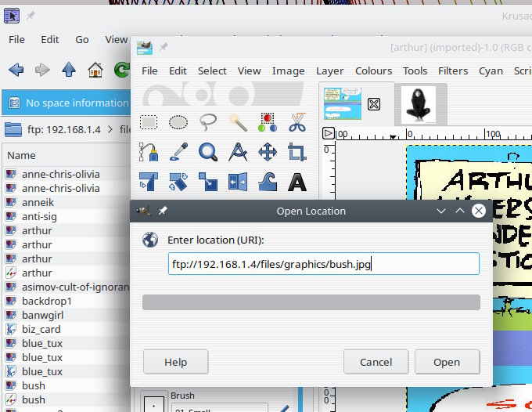This screenshot has height=412, width=532.
Task: Select the banwgirl file
Action: [43, 315]
